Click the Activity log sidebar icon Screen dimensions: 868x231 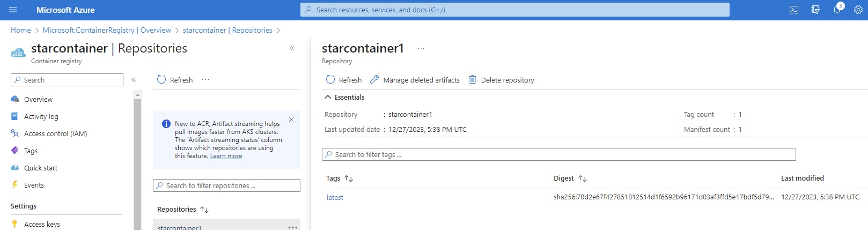coord(15,116)
